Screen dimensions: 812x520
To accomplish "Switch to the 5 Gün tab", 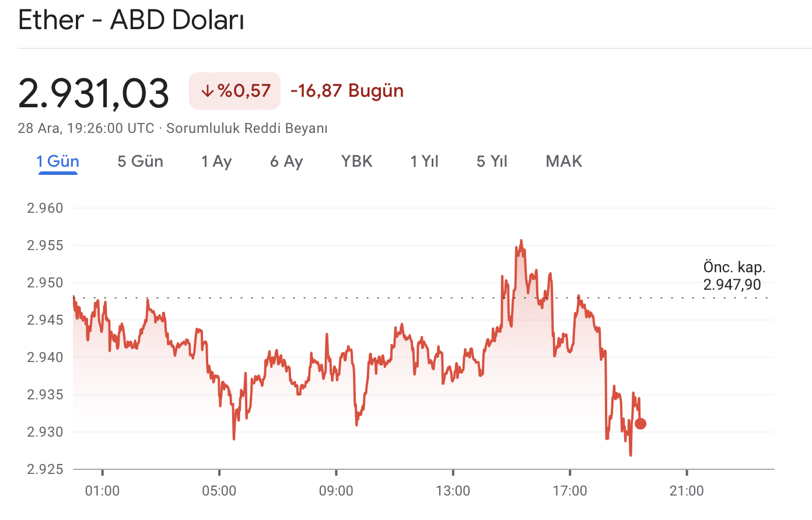I will pos(139,161).
